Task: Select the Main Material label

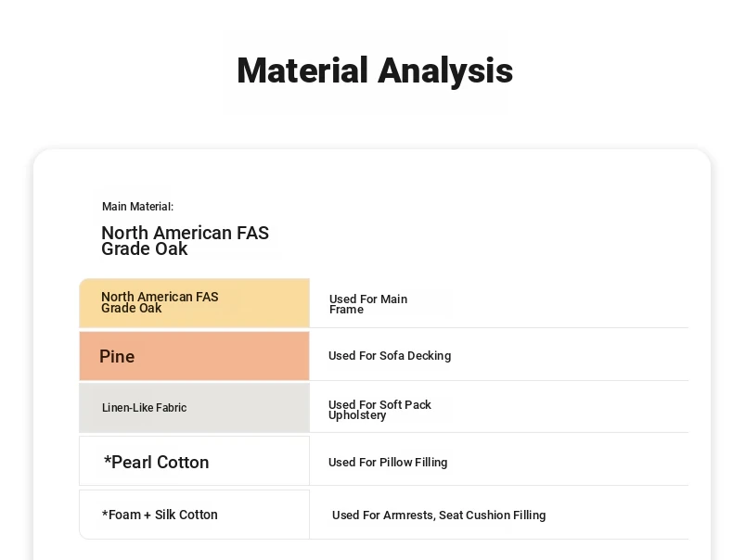Action: (x=137, y=207)
